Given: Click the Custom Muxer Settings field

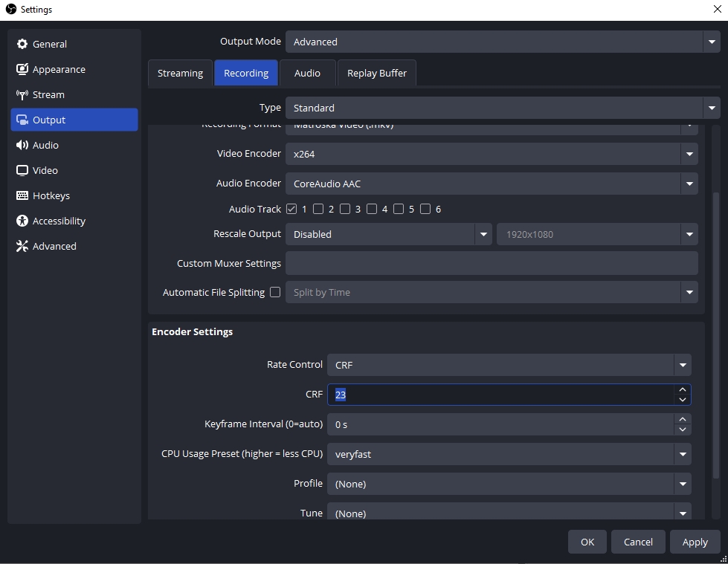Looking at the screenshot, I should pos(492,264).
